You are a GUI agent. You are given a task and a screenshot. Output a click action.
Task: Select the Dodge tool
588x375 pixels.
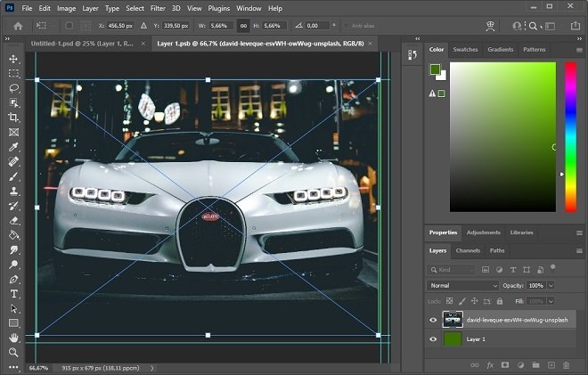tap(13, 265)
